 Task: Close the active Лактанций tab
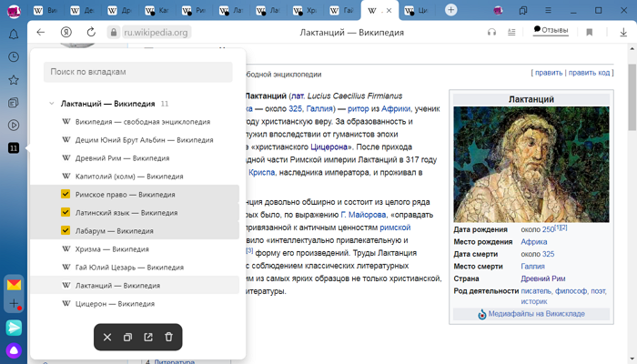coord(389,11)
